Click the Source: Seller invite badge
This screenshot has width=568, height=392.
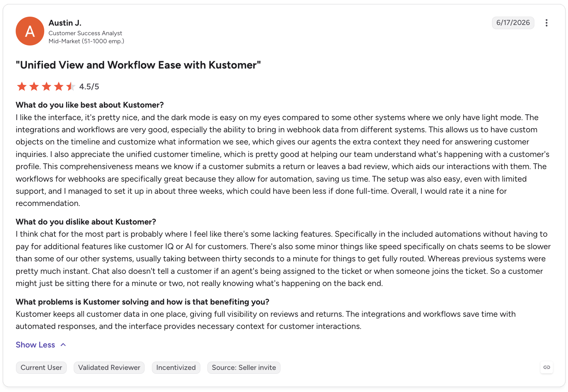click(244, 367)
